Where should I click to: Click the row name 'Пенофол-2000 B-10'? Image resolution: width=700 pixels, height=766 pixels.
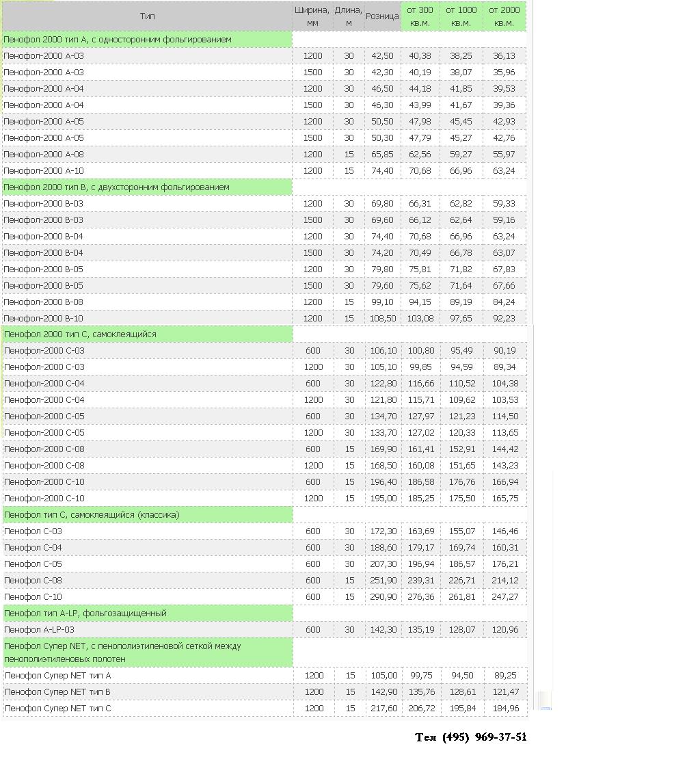(44, 319)
